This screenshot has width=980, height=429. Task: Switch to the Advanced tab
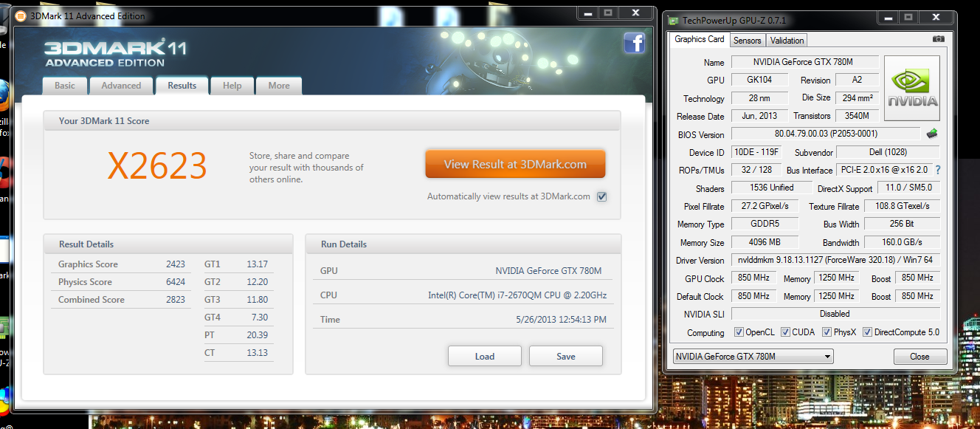pos(121,86)
